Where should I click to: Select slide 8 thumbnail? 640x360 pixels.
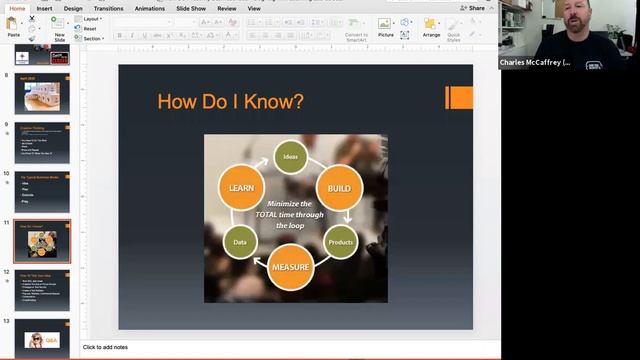(x=42, y=94)
